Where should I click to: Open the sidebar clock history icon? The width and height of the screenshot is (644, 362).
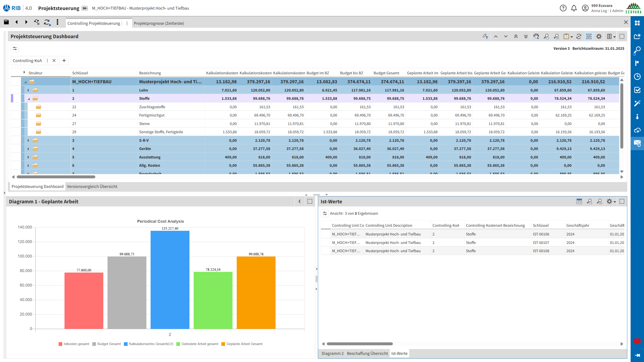point(637,77)
